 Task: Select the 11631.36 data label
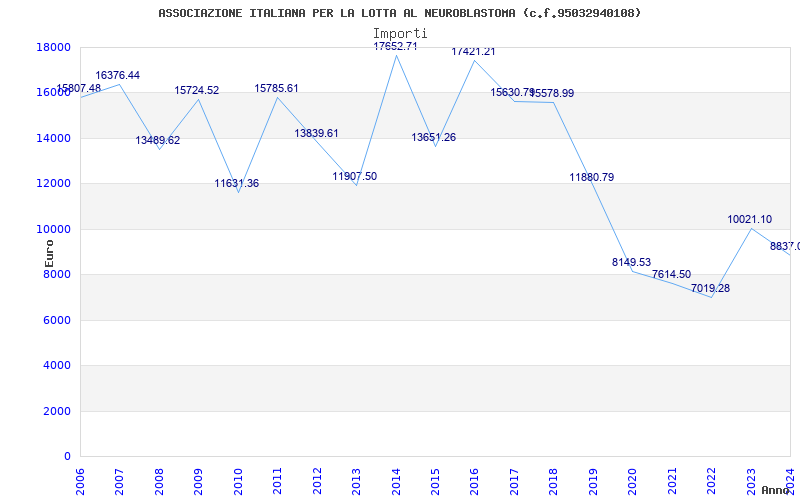[x=237, y=183]
